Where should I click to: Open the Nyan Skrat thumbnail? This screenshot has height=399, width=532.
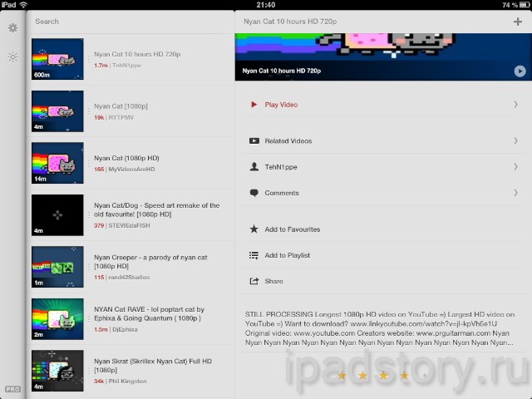coord(57,371)
